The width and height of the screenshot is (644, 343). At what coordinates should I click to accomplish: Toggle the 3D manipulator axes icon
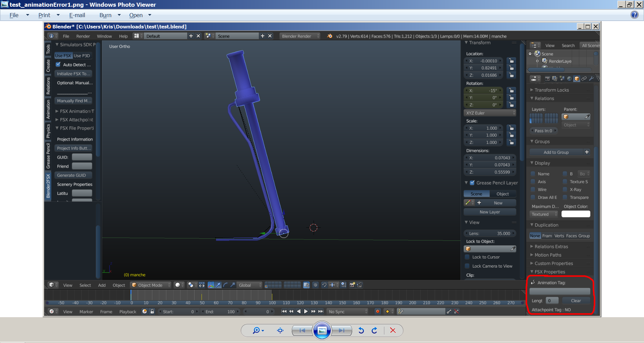tap(211, 285)
